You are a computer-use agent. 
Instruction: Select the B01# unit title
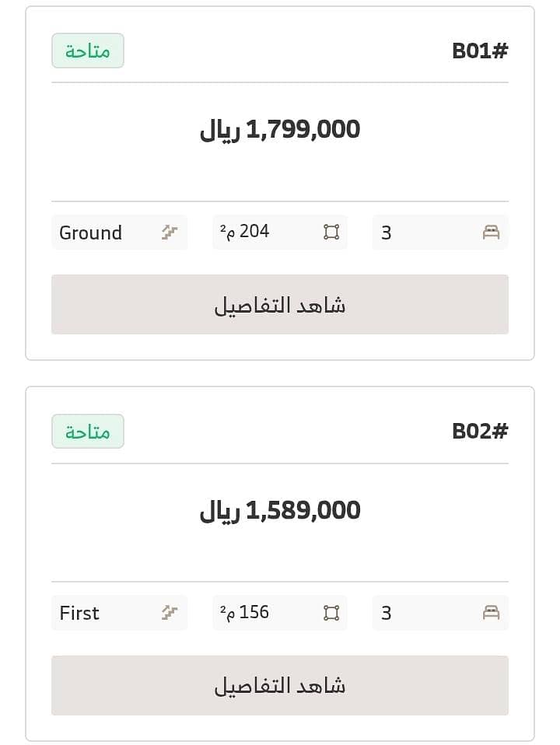click(480, 51)
